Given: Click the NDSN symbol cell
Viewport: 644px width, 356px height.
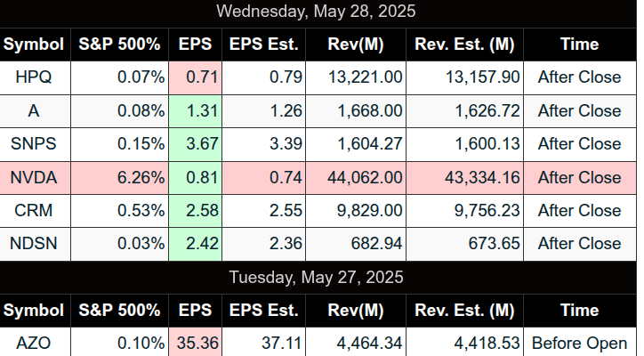Looking at the screenshot, I should [34, 244].
